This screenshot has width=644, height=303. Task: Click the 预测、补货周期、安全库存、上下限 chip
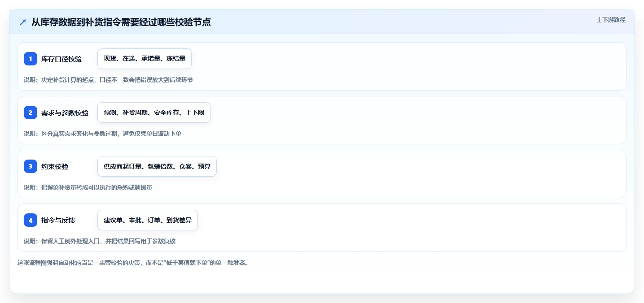click(154, 113)
